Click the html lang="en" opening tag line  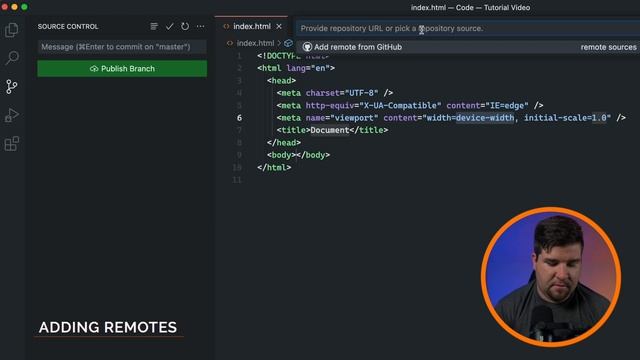(x=296, y=68)
